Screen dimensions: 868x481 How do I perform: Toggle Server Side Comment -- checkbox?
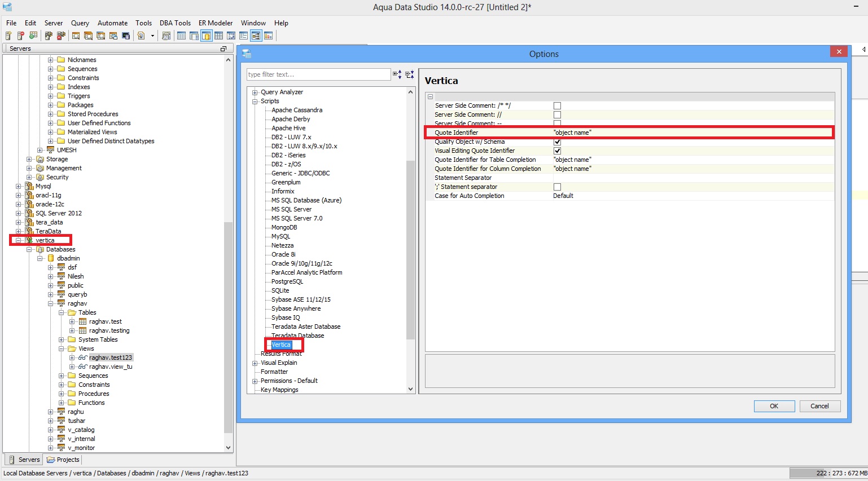[x=557, y=123]
